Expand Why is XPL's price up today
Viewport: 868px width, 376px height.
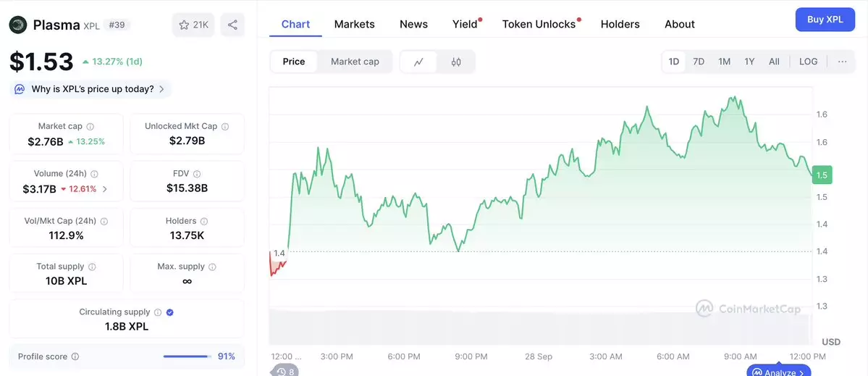click(x=90, y=89)
